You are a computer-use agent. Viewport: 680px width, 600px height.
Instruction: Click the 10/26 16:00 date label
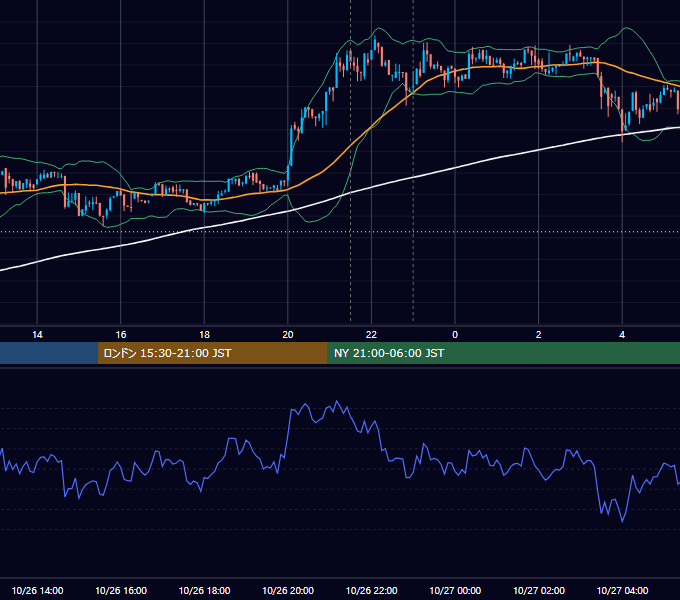pyautogui.click(x=121, y=590)
